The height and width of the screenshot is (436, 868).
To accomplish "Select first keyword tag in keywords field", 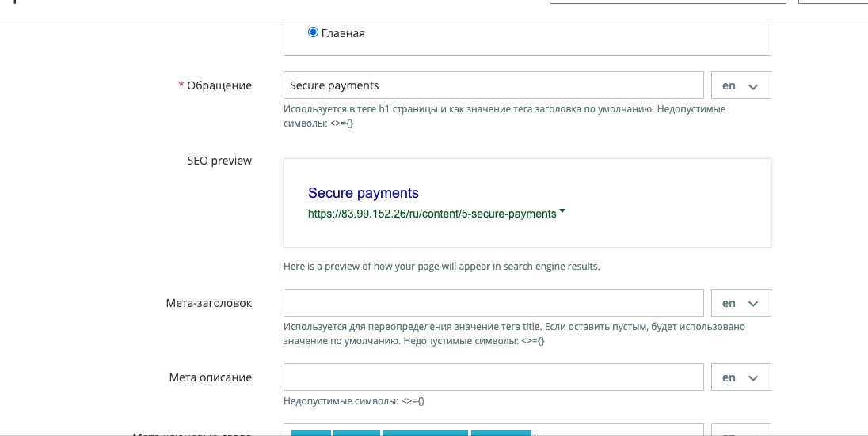I will point(311,432).
